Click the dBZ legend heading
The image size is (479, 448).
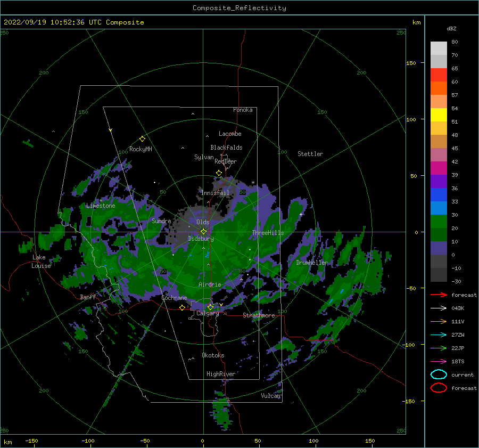[x=451, y=28]
